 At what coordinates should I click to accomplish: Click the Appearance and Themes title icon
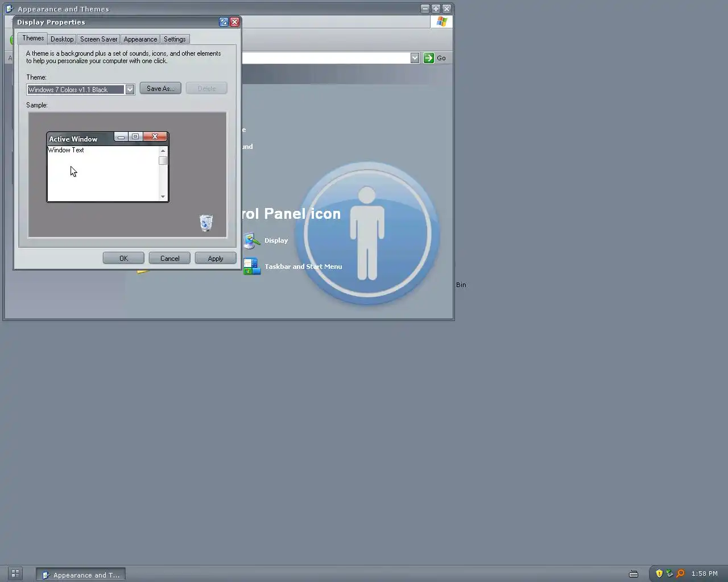pos(10,9)
